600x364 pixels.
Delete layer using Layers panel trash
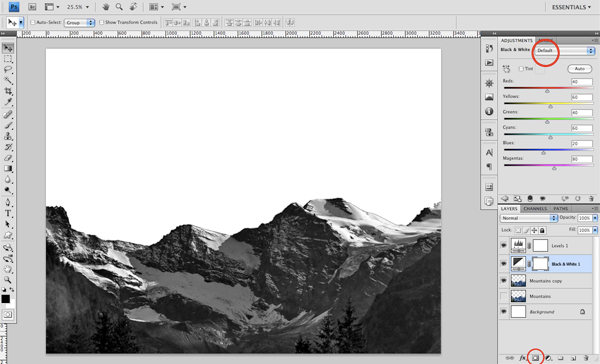coord(586,358)
